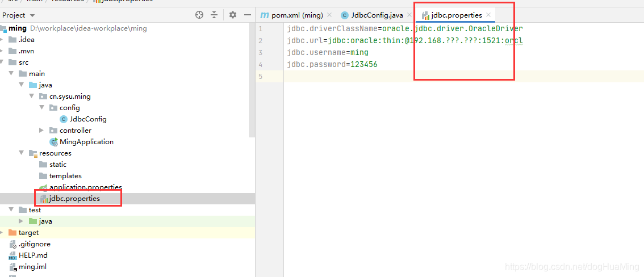
Task: Collapse the cn.sysu.ming package arrow
Action: 32,96
